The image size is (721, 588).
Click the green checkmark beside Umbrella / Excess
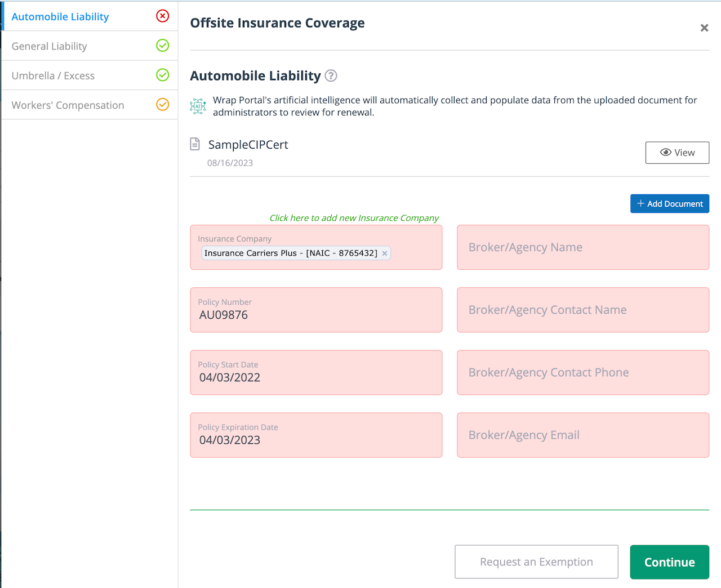162,75
